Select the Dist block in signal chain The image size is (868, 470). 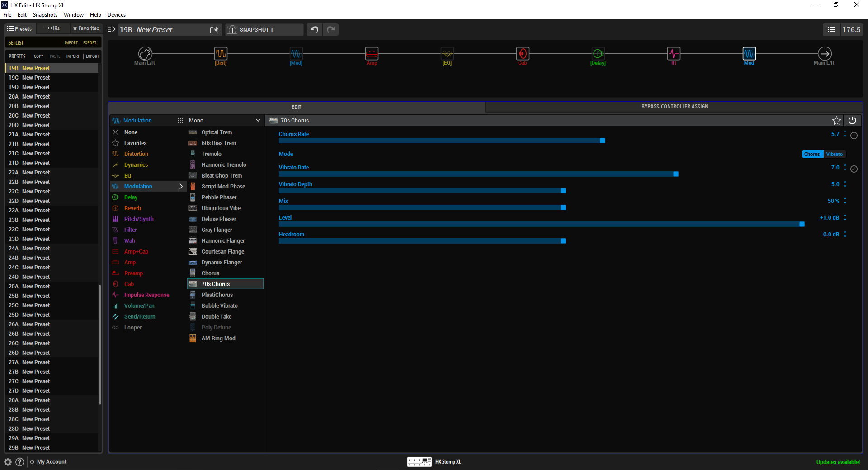(221, 54)
